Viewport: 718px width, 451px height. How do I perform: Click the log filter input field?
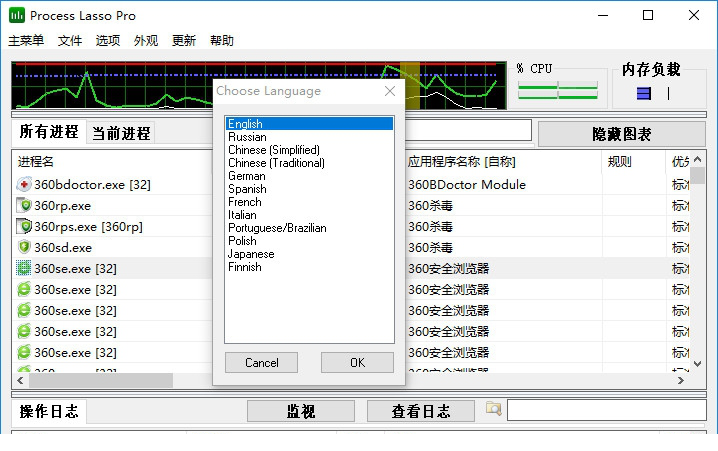coord(607,410)
